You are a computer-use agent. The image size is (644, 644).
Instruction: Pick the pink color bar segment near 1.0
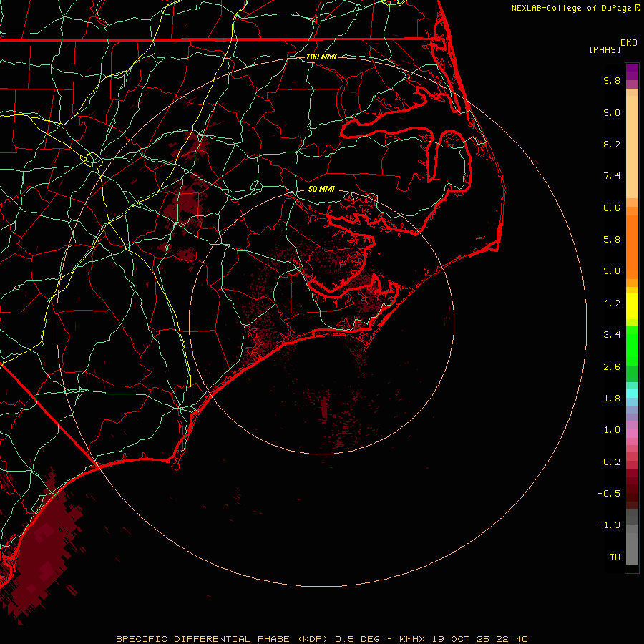coord(632,434)
